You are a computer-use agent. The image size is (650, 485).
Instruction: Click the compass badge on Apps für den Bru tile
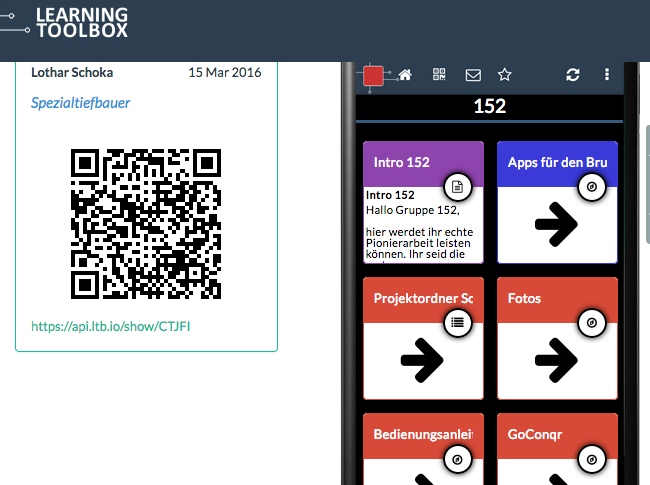592,187
